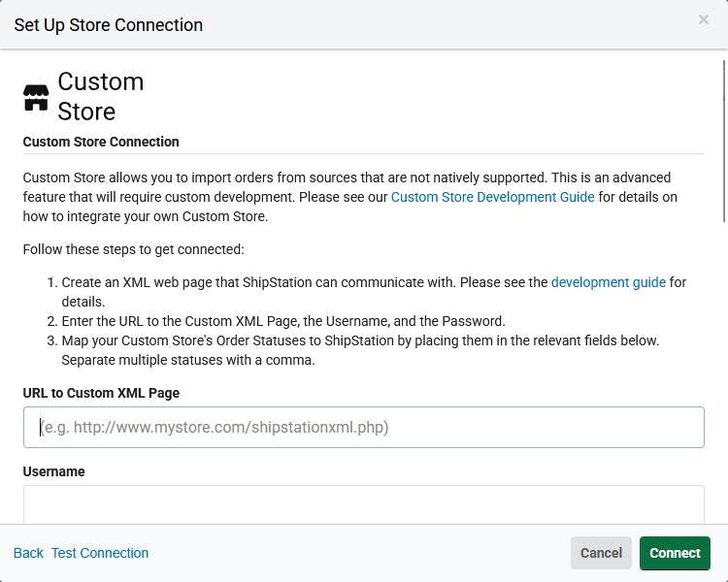Click the scrollbar track below the thumb
Viewport: 728px width, 582px height.
[723, 388]
